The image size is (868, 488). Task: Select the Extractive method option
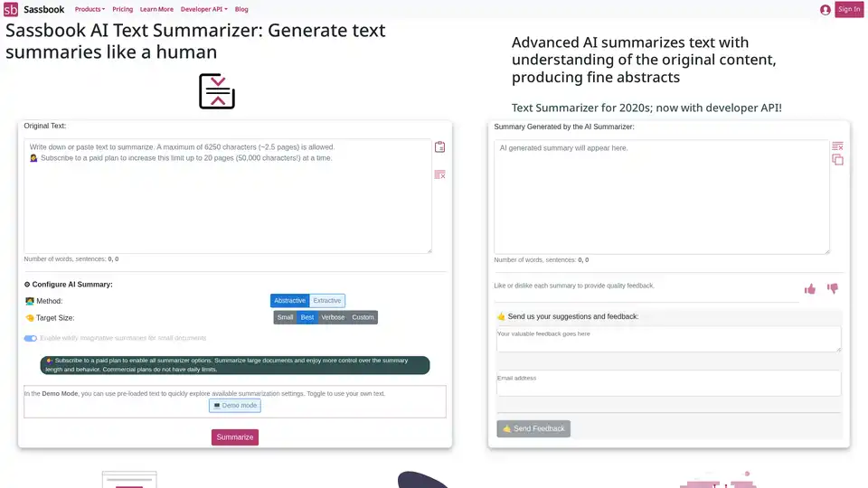point(327,301)
